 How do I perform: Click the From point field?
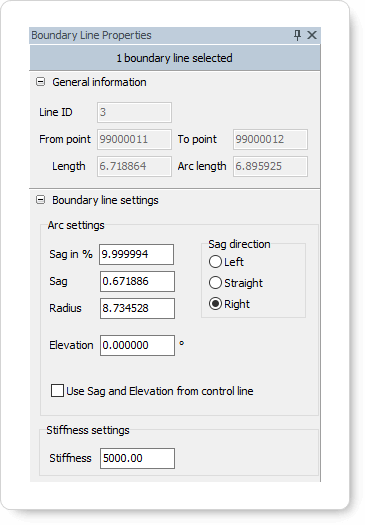(135, 140)
